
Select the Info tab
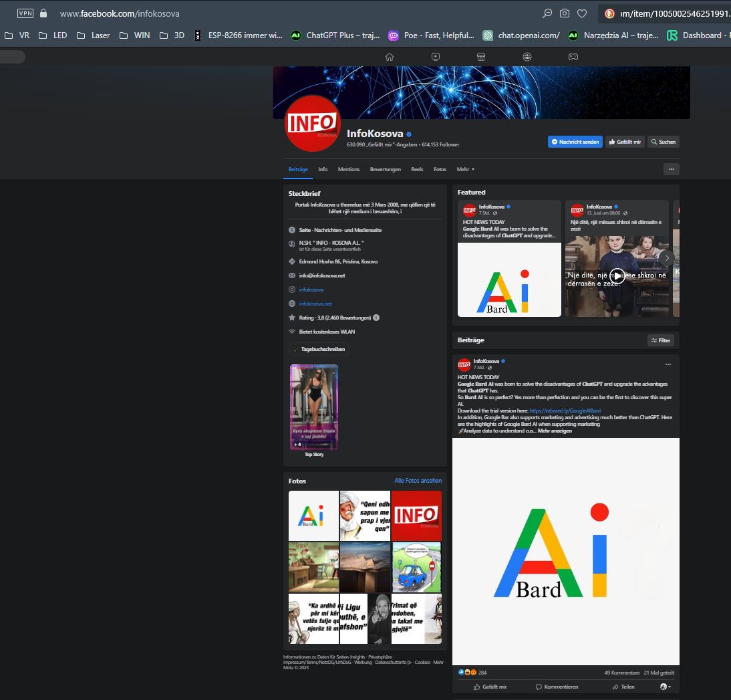323,169
